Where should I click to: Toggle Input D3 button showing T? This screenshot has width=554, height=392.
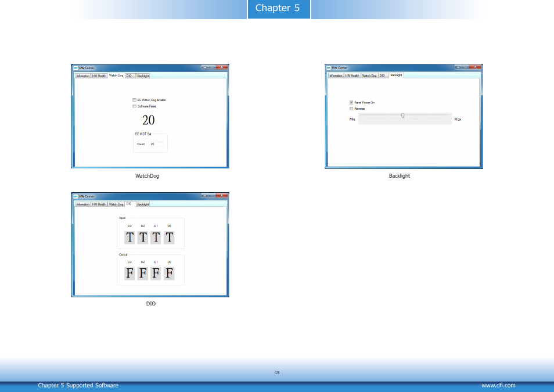click(x=129, y=237)
